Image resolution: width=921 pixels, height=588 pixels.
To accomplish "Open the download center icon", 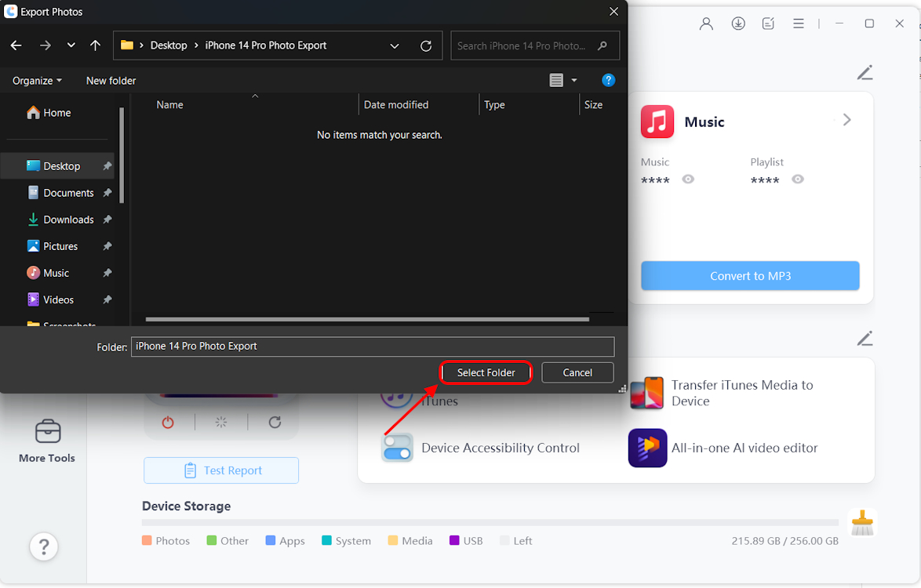I will (737, 24).
